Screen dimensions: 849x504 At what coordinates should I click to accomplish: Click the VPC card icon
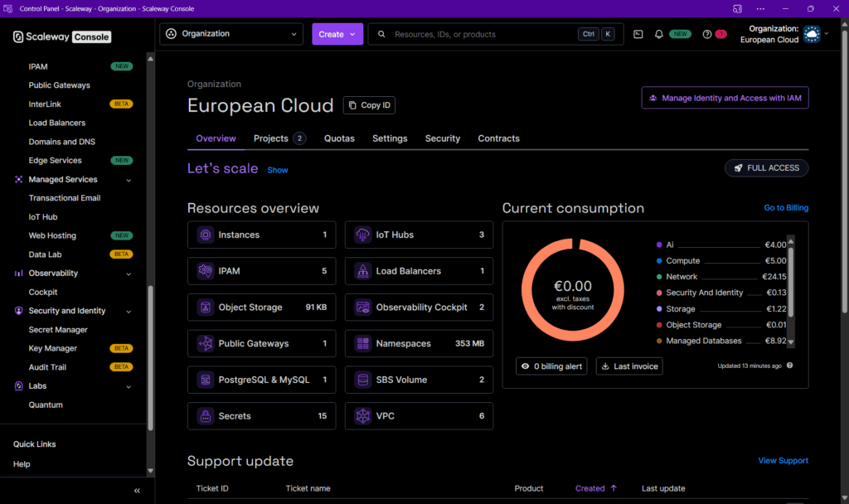[x=363, y=416]
